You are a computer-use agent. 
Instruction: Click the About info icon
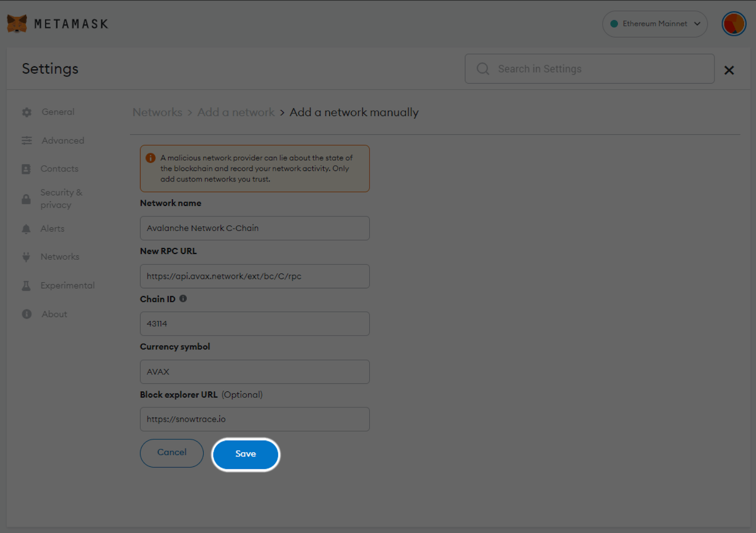coord(27,314)
